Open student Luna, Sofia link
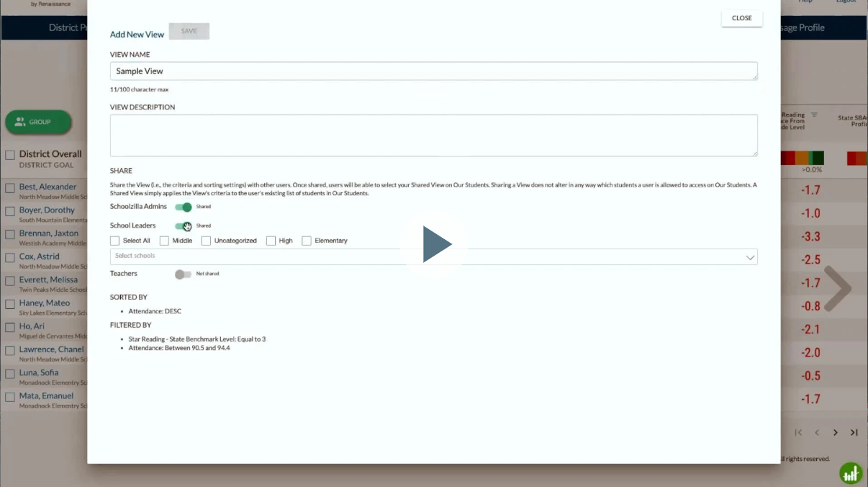The image size is (868, 487). [39, 372]
